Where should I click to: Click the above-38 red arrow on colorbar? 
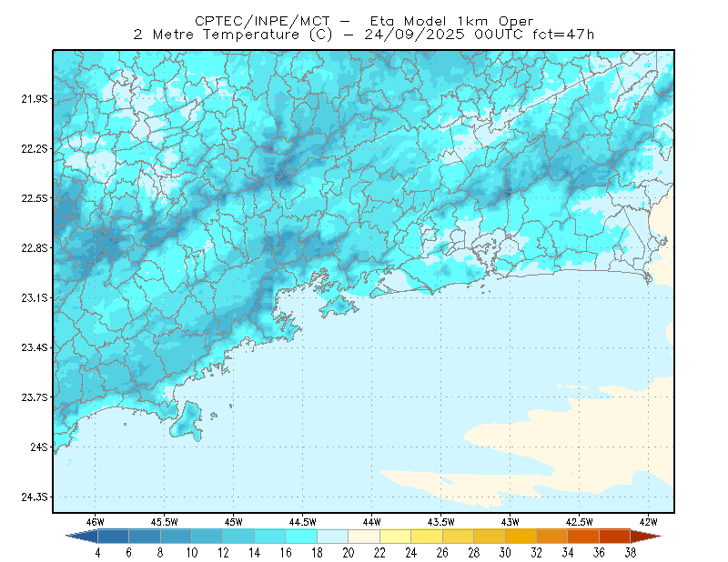point(645,537)
